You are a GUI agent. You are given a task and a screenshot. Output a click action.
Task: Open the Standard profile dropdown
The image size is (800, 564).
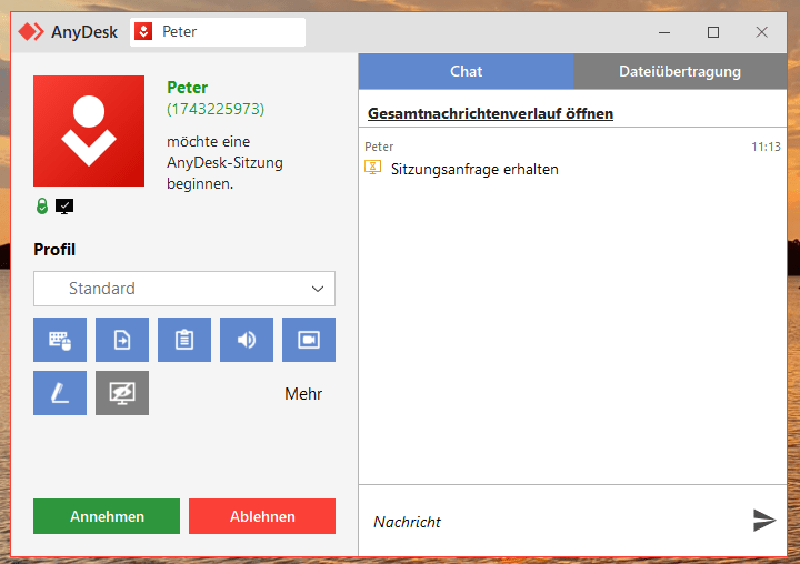click(x=184, y=288)
